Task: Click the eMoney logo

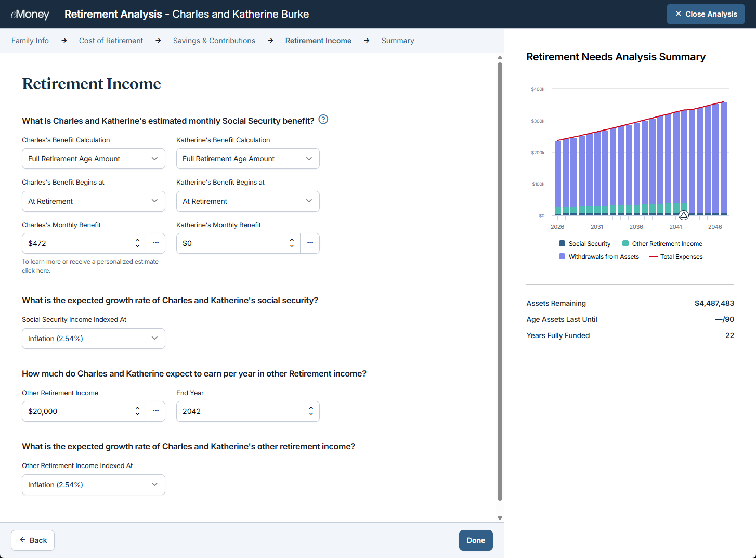Action: (x=30, y=14)
